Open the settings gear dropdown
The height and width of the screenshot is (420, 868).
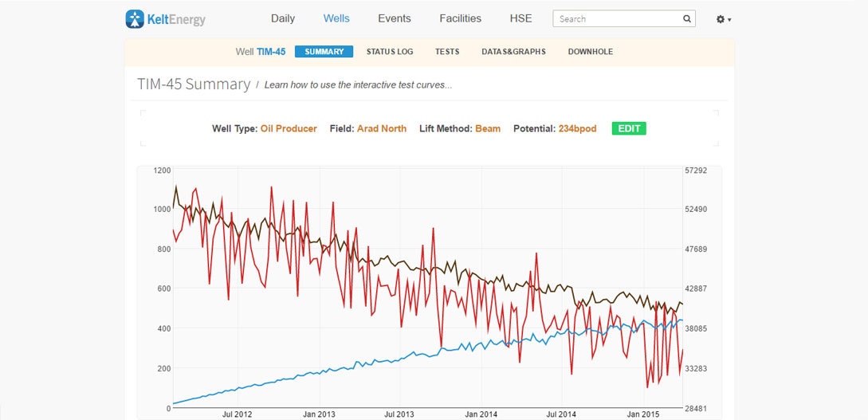724,19
